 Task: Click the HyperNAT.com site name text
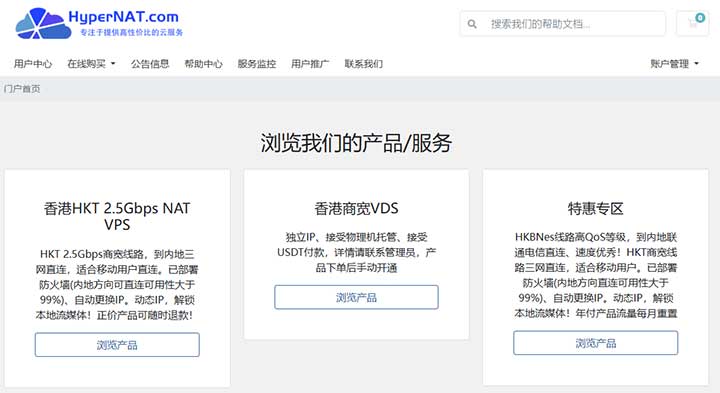coord(124,17)
